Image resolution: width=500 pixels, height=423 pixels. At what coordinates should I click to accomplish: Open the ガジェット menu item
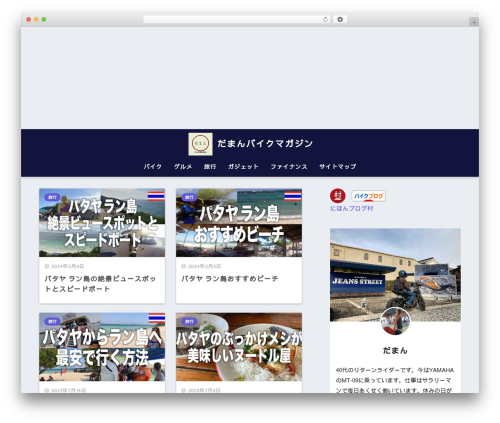click(243, 166)
